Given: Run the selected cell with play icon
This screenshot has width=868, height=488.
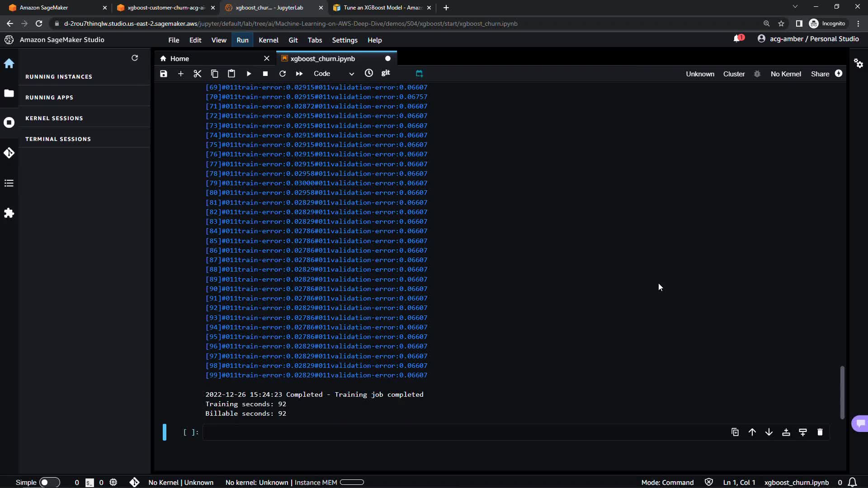Looking at the screenshot, I should 249,74.
